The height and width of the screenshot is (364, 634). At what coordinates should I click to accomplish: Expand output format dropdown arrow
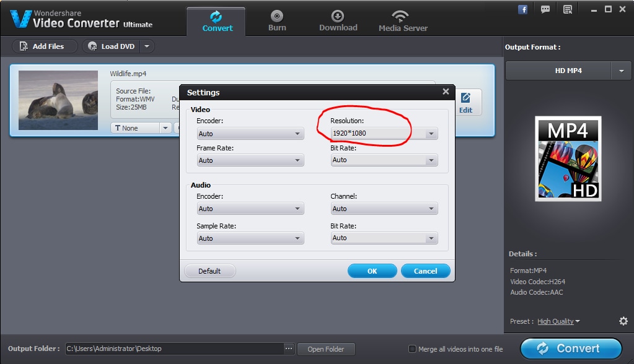tap(622, 71)
